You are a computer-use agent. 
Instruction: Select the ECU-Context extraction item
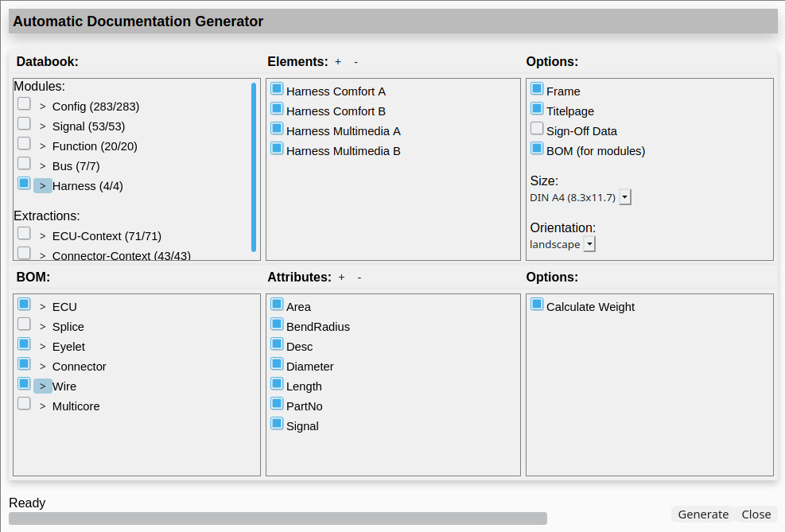(x=24, y=234)
